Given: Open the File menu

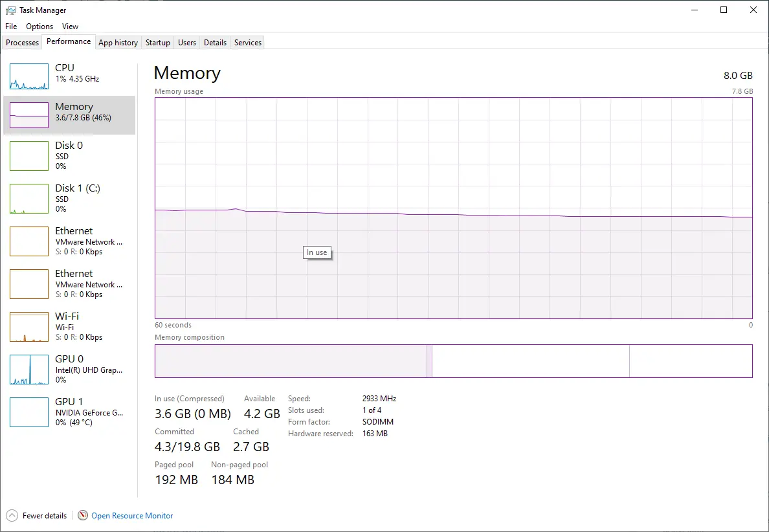Looking at the screenshot, I should pos(11,27).
